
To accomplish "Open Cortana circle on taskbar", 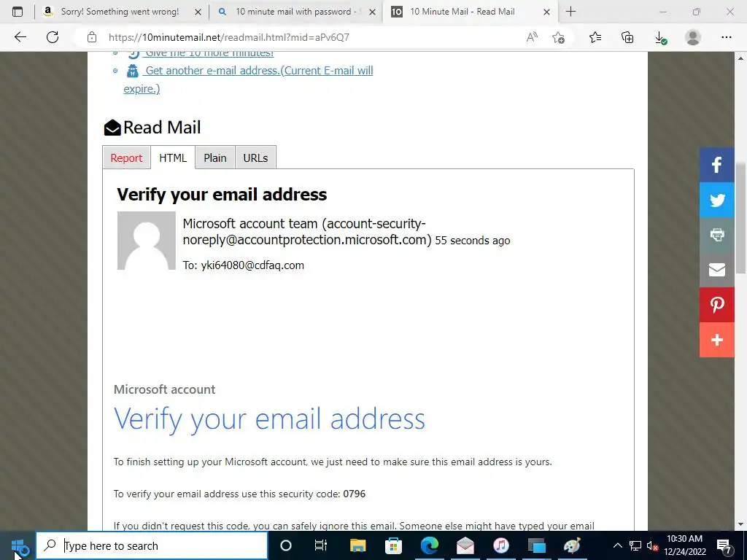I will [x=285, y=545].
